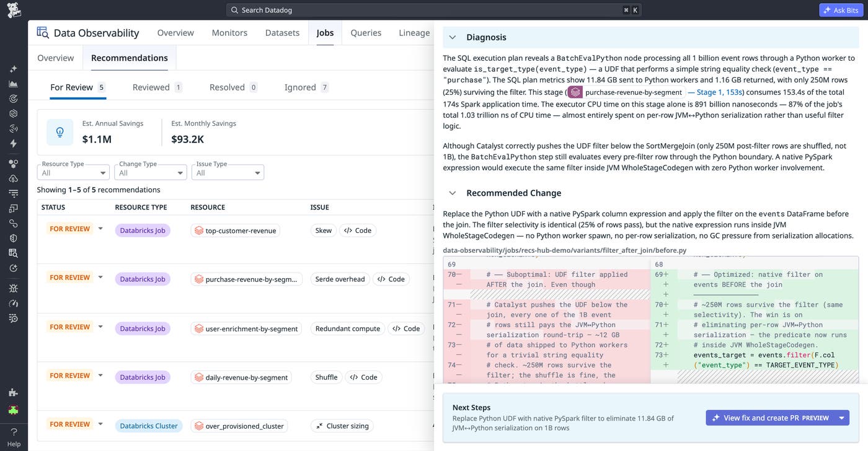
Task: Open status dropdown for purchase-revenue-by-segm row
Action: tap(100, 278)
